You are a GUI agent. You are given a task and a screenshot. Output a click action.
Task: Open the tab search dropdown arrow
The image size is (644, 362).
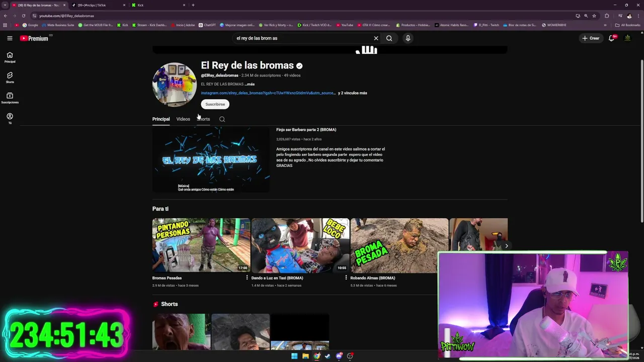[5, 5]
